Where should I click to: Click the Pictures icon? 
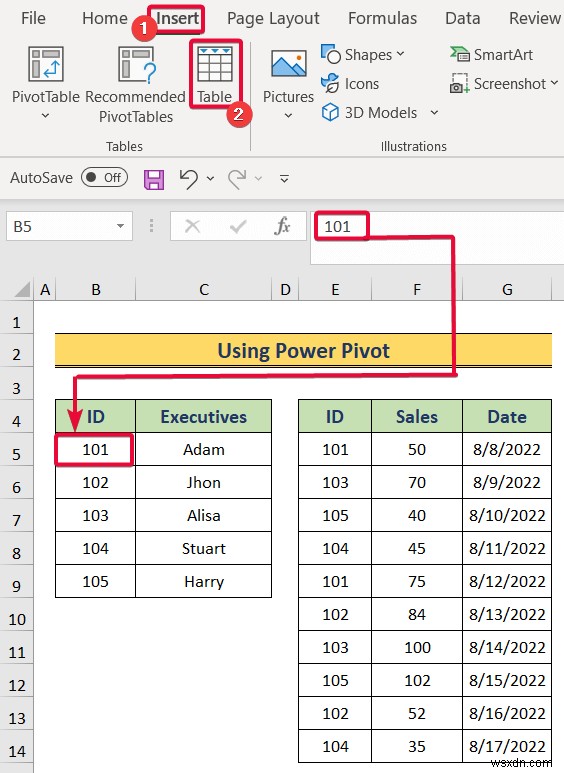(x=288, y=64)
